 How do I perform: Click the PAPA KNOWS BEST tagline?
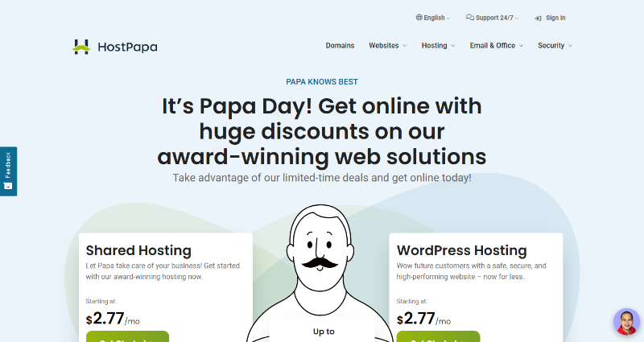(x=322, y=82)
